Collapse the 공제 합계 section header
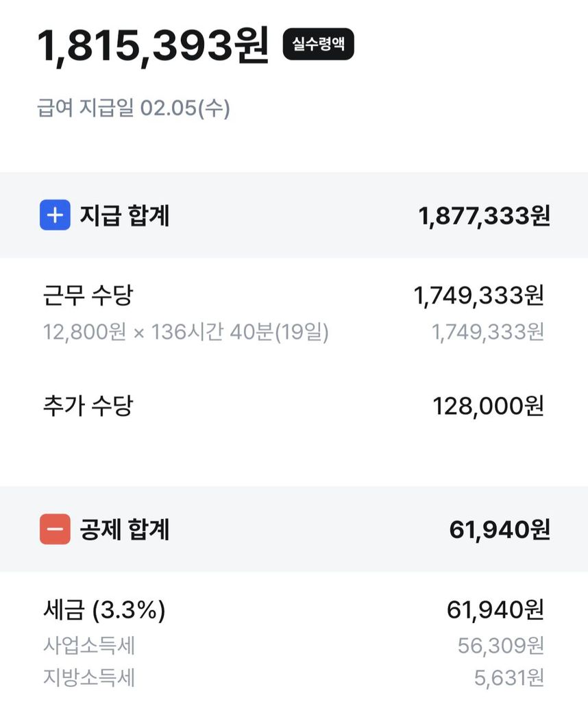 click(294, 529)
